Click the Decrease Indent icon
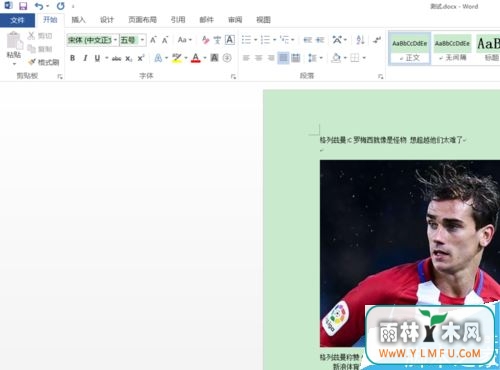This screenshot has width=500, height=370. 307,40
